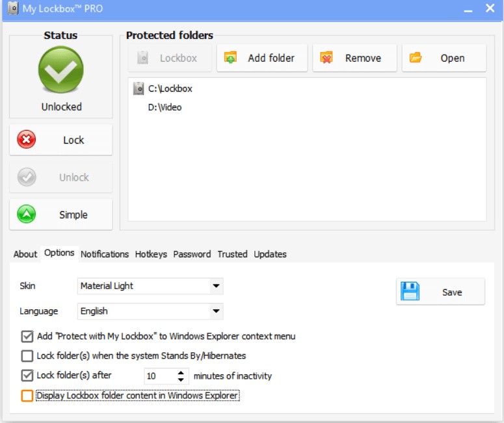
Task: Open the Password tab
Action: pos(192,254)
